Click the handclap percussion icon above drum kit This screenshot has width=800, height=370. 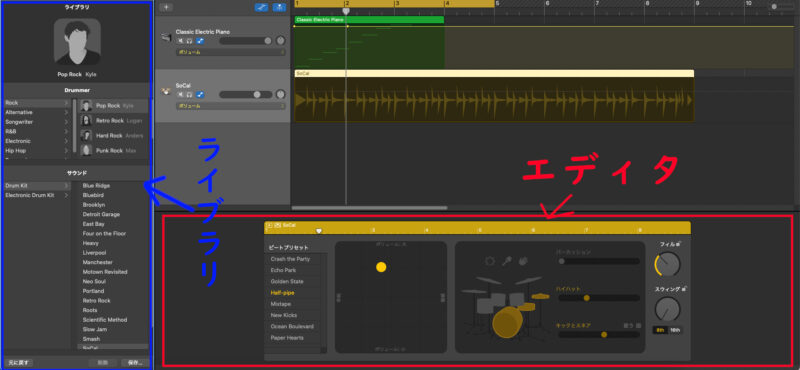pos(523,261)
